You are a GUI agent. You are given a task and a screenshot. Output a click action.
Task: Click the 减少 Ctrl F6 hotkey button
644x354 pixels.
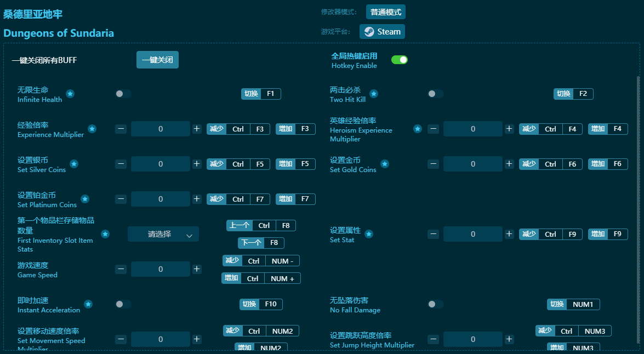(x=551, y=164)
